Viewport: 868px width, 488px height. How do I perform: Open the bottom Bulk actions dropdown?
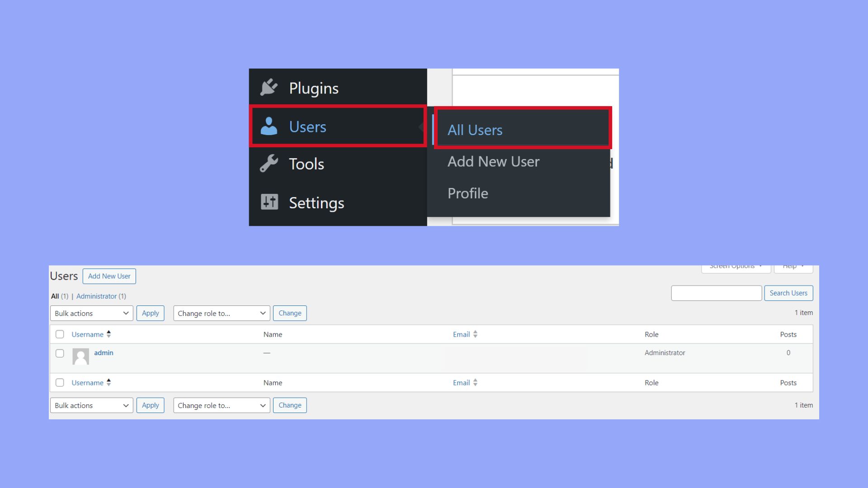(x=91, y=405)
